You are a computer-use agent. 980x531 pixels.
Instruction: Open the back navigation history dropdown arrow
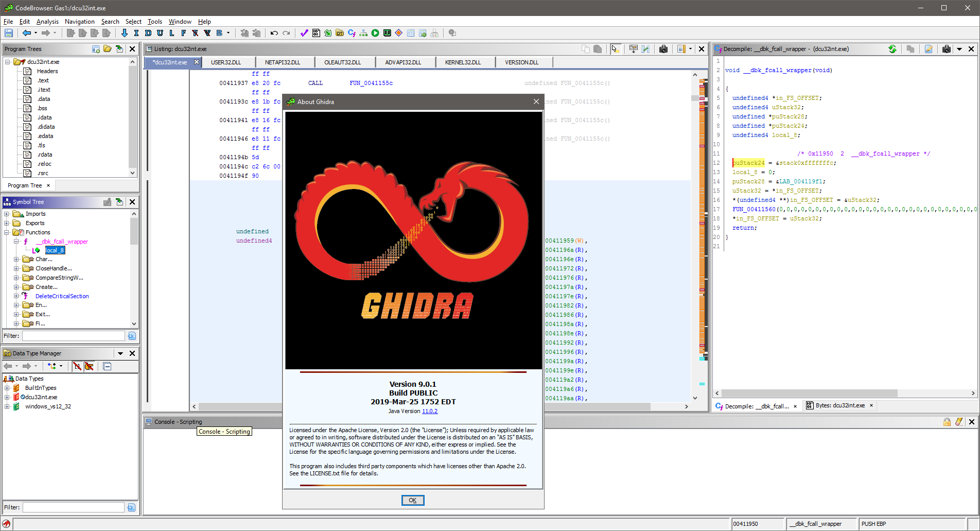tap(36, 33)
